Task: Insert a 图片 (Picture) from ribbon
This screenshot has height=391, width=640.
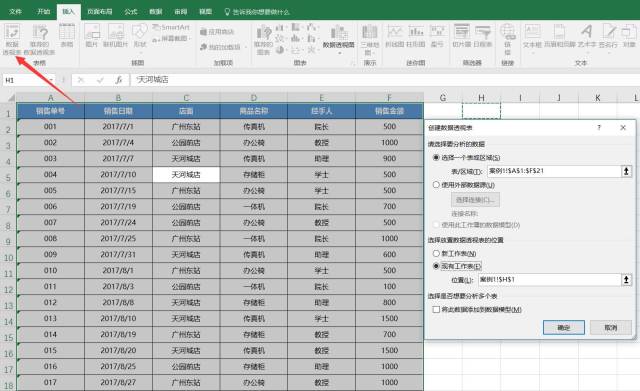Action: click(92, 36)
